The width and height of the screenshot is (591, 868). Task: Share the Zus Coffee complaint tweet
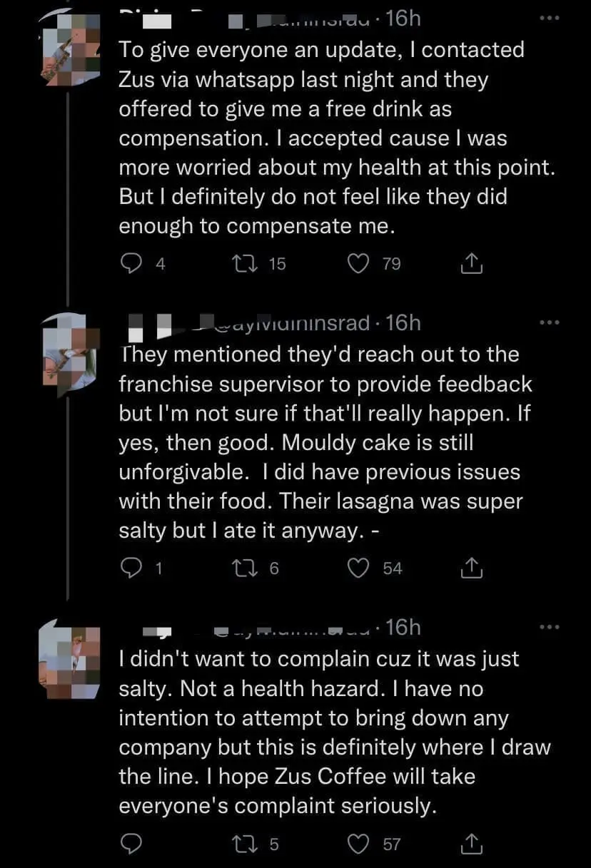[x=471, y=844]
